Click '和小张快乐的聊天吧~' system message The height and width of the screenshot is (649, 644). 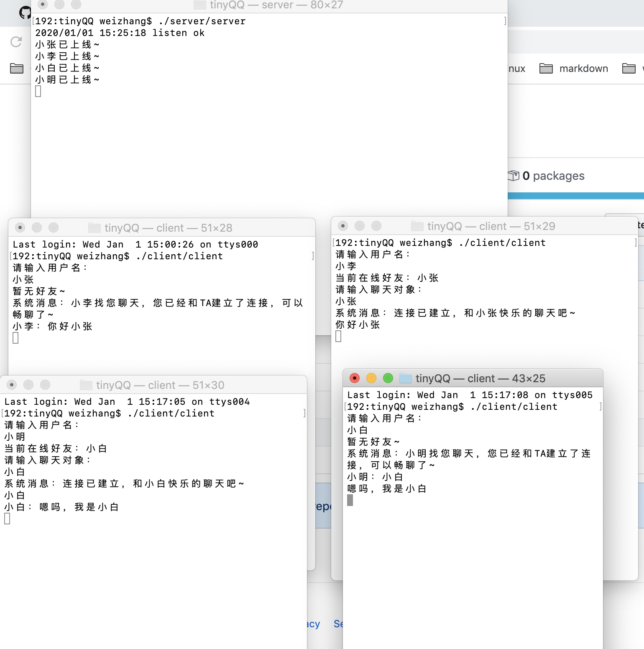tap(455, 313)
